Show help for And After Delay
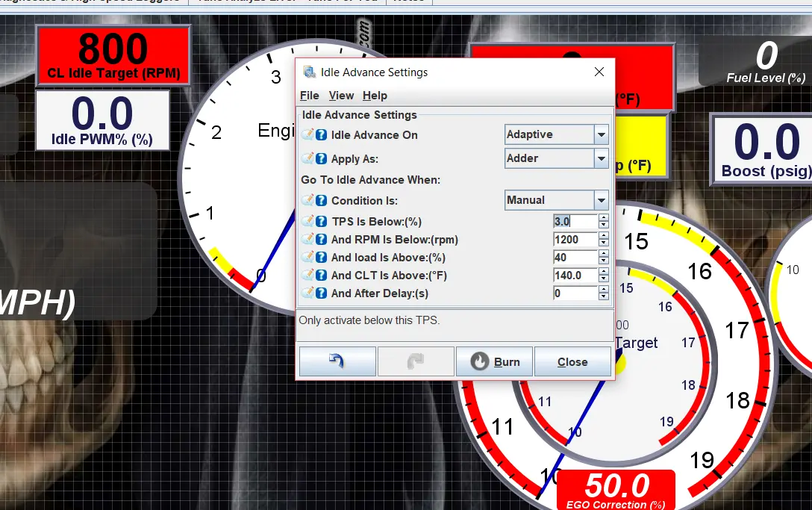The image size is (812, 510). 321,293
